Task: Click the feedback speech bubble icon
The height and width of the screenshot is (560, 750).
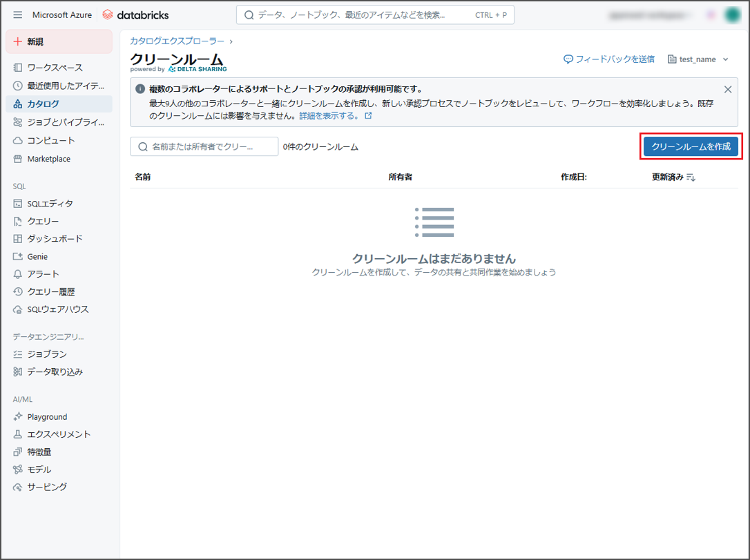Action: (x=568, y=59)
